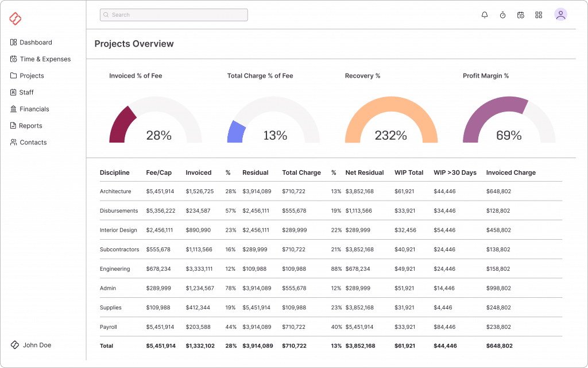The height and width of the screenshot is (368, 588).
Task: Click the Dashboard icon in the sidebar
Action: click(14, 43)
